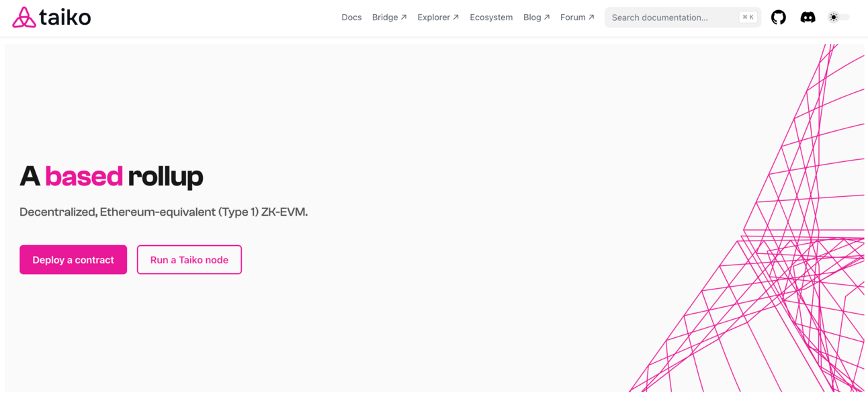Viewport: 868px width, 395px height.
Task: Click the pink "based" word in the heading
Action: coord(84,176)
